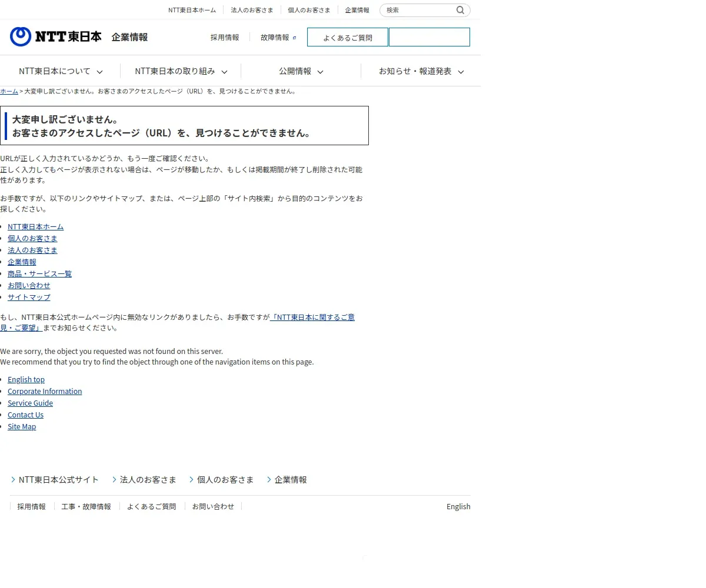This screenshot has height=588, width=706.
Task: Open 商品・サービス一覧 link
Action: click(39, 273)
